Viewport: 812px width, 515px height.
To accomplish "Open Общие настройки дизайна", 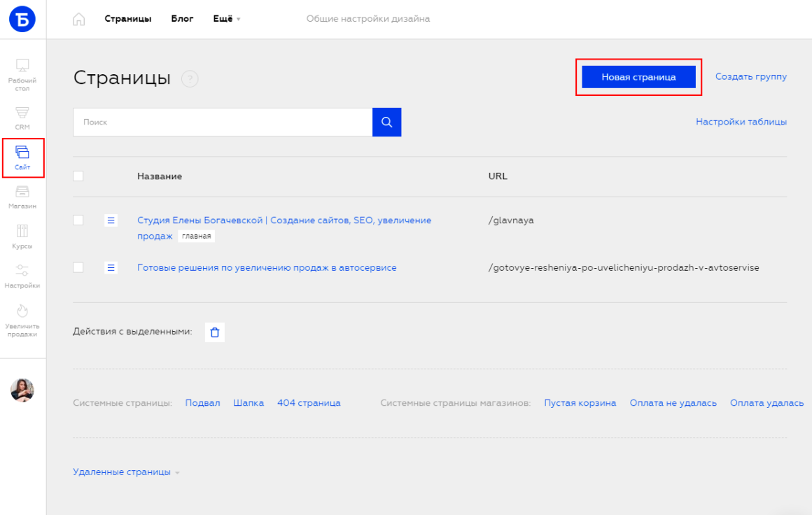I will (368, 19).
